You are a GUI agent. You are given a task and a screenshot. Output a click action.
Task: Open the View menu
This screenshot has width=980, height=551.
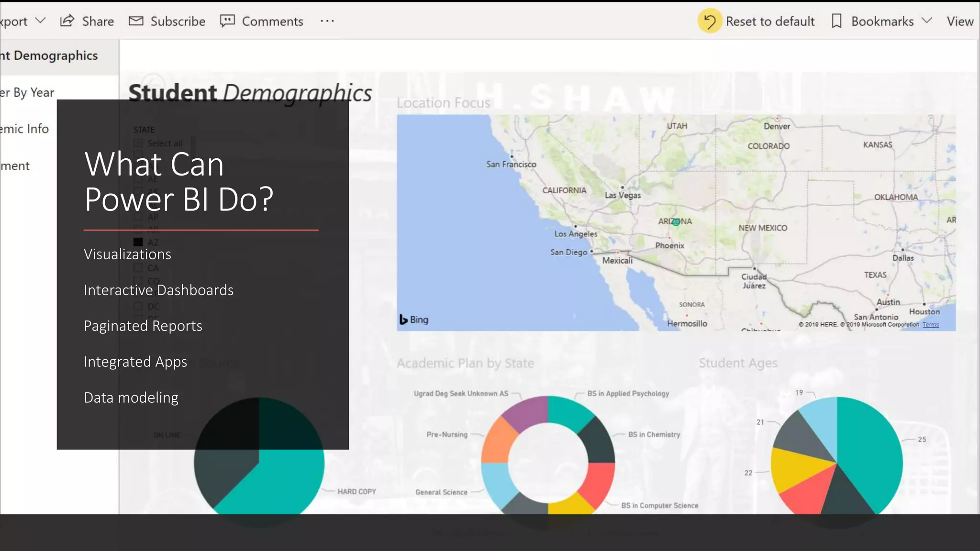[x=960, y=21]
